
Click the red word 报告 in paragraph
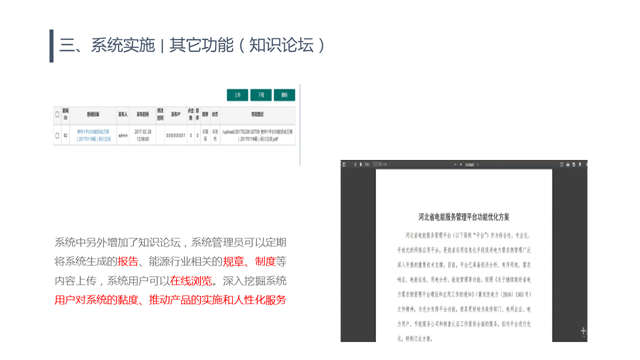(x=128, y=262)
